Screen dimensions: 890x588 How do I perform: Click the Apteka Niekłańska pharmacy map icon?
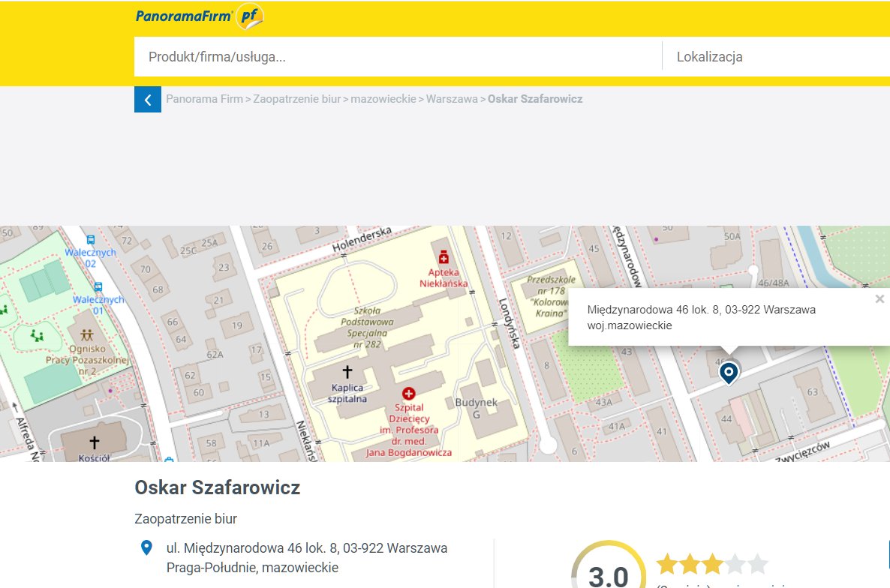443,257
